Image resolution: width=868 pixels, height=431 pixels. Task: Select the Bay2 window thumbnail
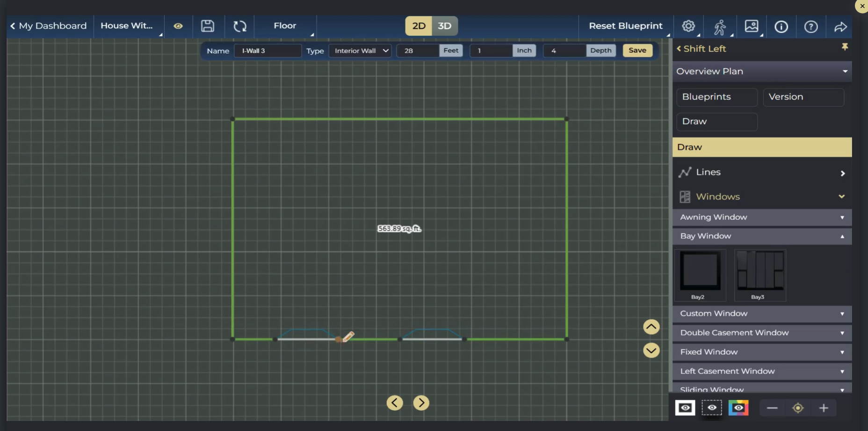(x=700, y=275)
